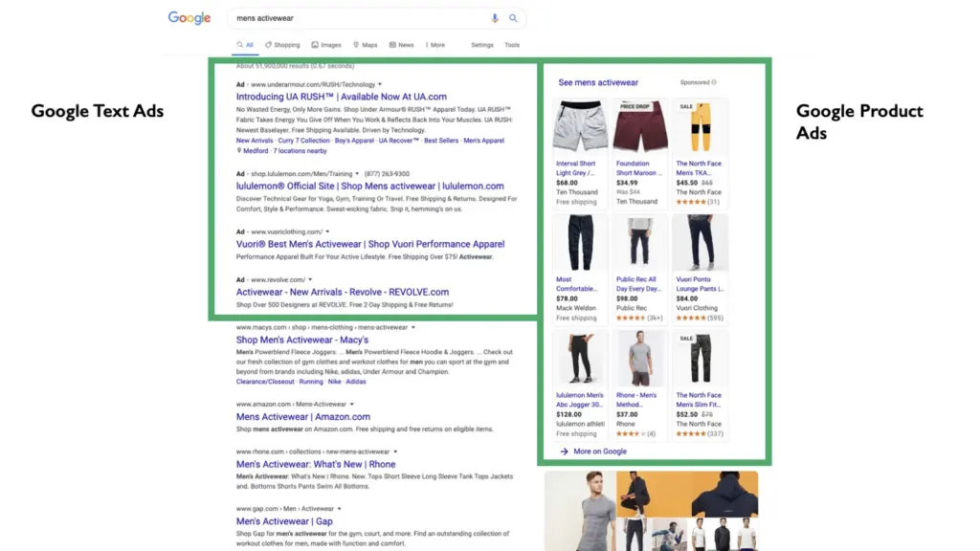The image size is (980, 551).
Task: Open Men's Activewear What's New Rhone
Action: [316, 464]
